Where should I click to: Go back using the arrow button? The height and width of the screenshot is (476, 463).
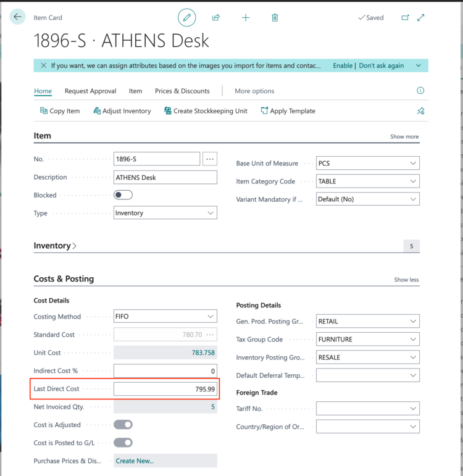(x=18, y=17)
